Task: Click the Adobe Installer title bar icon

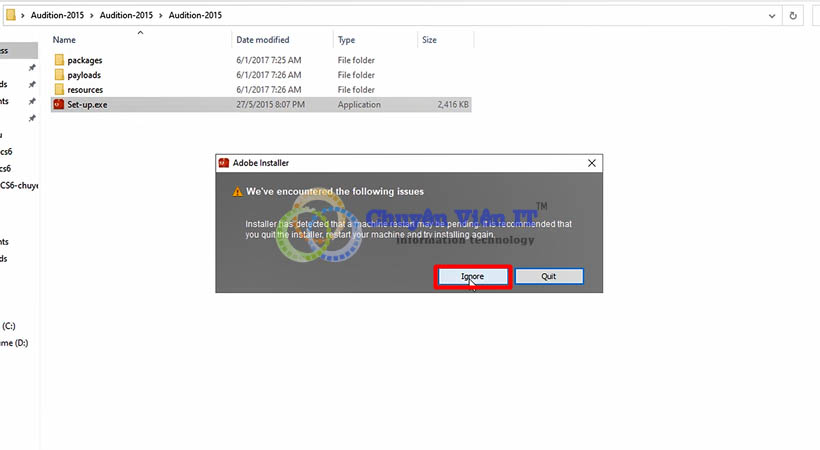Action: pos(224,163)
